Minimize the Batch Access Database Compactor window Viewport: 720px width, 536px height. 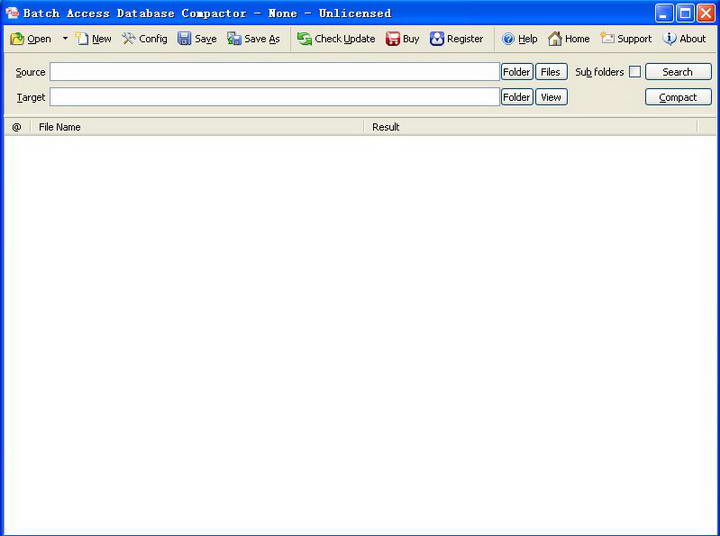[664, 13]
